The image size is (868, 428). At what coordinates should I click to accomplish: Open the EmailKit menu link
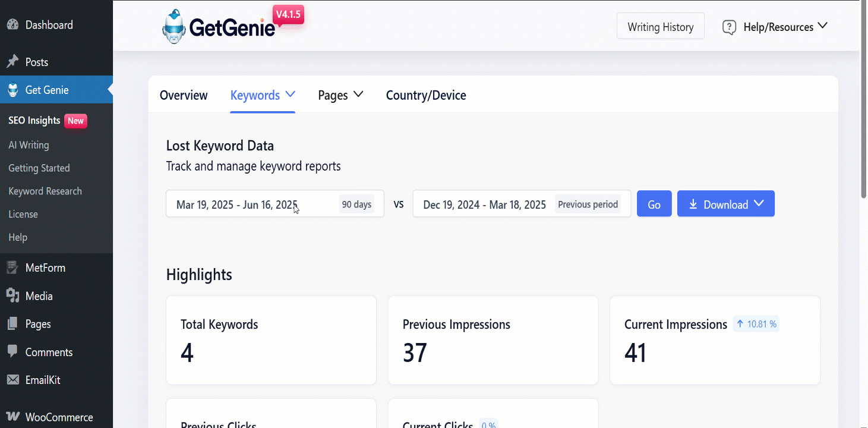(x=43, y=380)
